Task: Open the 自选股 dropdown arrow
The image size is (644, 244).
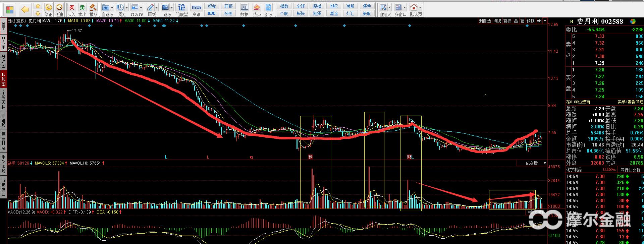Action: (x=112, y=7)
